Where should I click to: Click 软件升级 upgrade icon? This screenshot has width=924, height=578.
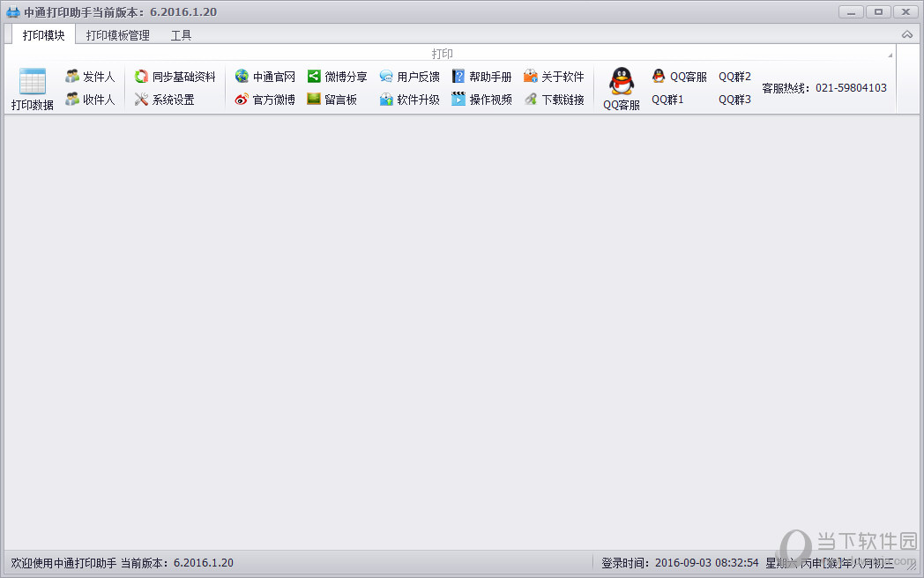click(x=386, y=99)
